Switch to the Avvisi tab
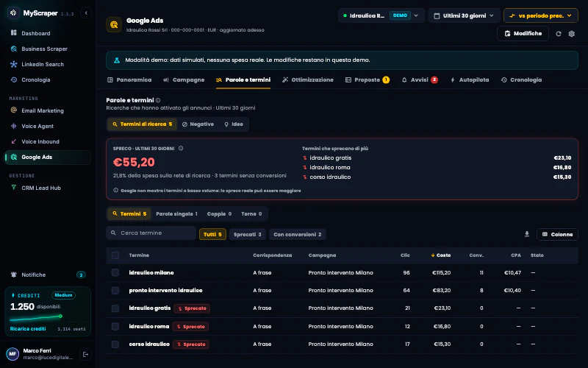The width and height of the screenshot is (588, 368). tap(419, 80)
